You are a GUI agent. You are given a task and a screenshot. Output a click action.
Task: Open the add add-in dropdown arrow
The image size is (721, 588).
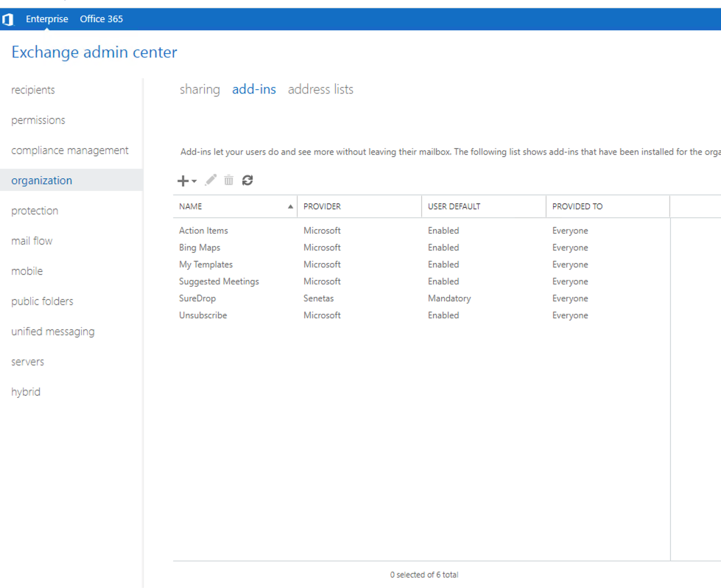pos(194,181)
